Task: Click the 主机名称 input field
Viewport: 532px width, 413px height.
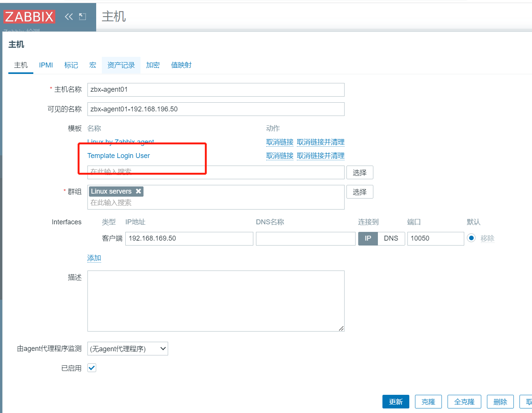Action: point(216,90)
